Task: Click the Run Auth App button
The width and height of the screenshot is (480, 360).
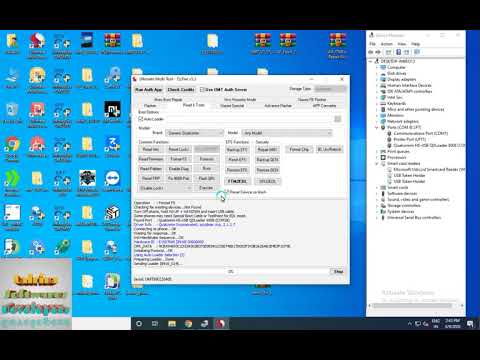Action: [x=149, y=90]
